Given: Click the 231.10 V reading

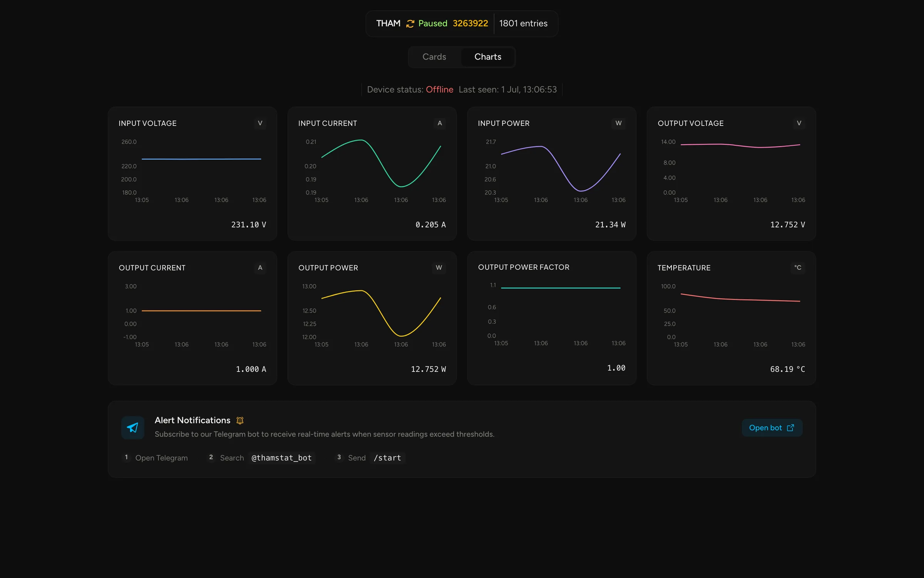Looking at the screenshot, I should 249,225.
